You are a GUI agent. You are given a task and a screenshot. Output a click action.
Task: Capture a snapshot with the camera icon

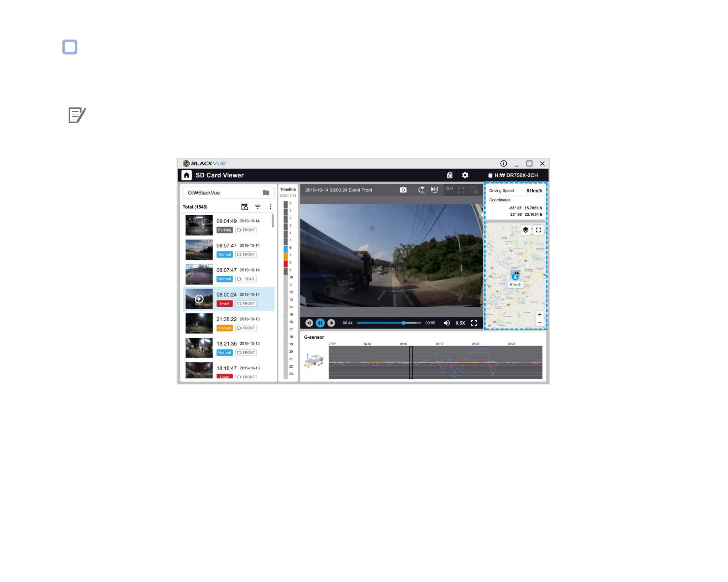point(403,190)
